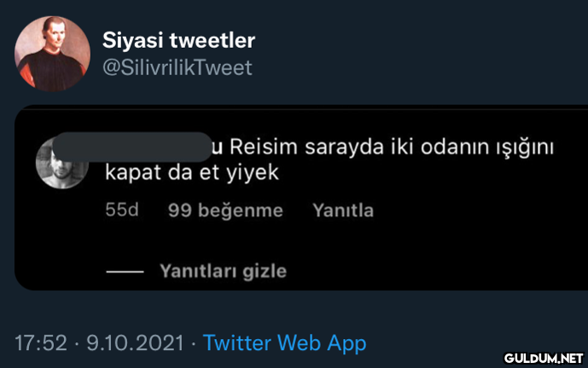Image resolution: width=588 pixels, height=368 pixels.
Task: Open the Siyasi tweetler profile avatar
Action: pos(52,54)
